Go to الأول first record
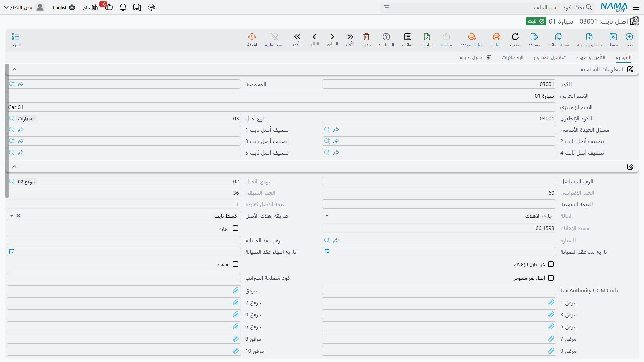 [350, 37]
